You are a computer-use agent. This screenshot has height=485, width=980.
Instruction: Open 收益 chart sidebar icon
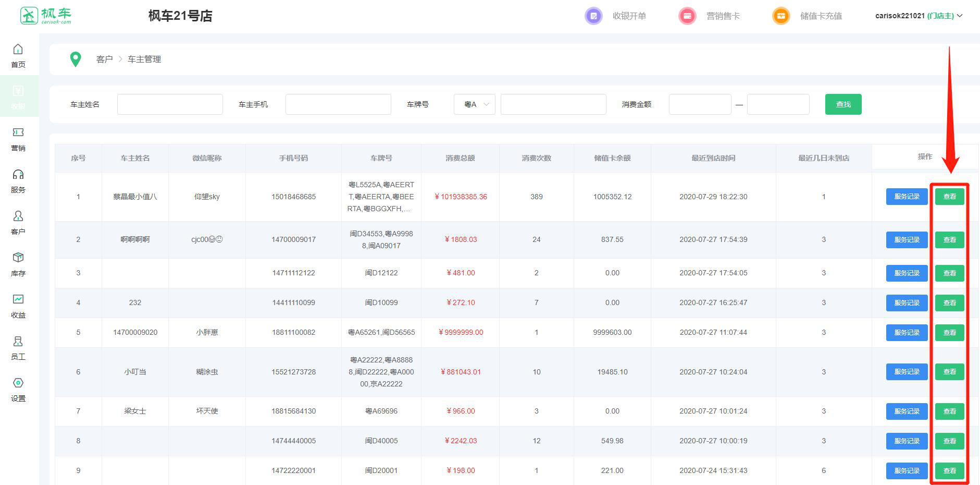click(x=18, y=299)
